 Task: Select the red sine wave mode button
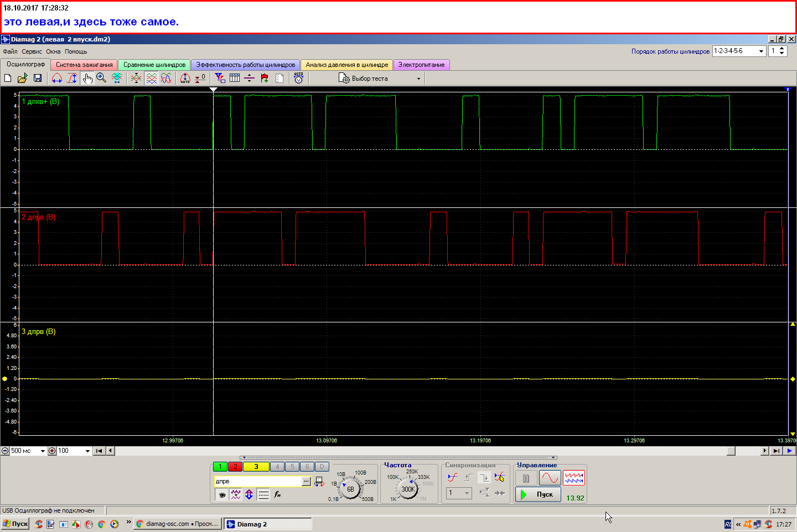click(550, 478)
